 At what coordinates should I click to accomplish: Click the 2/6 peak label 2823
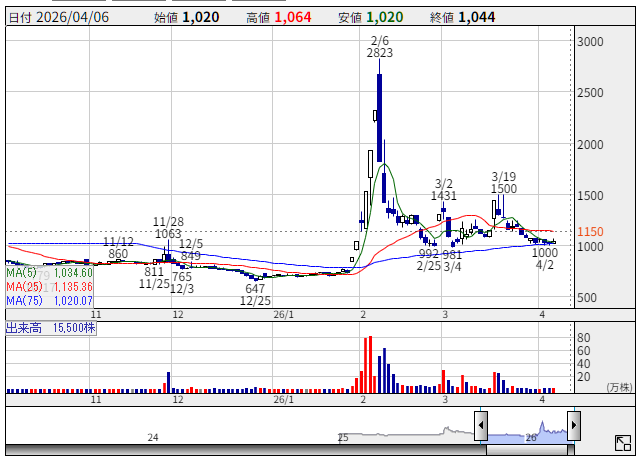(x=380, y=53)
